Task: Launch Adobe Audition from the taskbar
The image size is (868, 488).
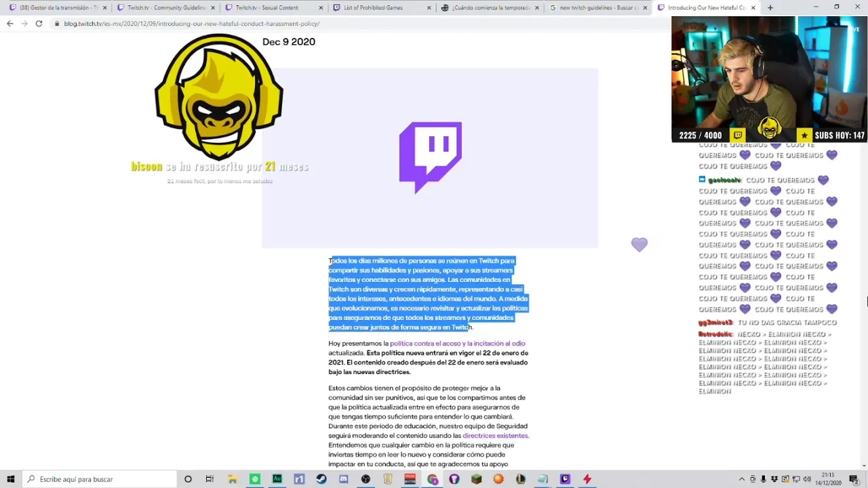Action: 277,479
